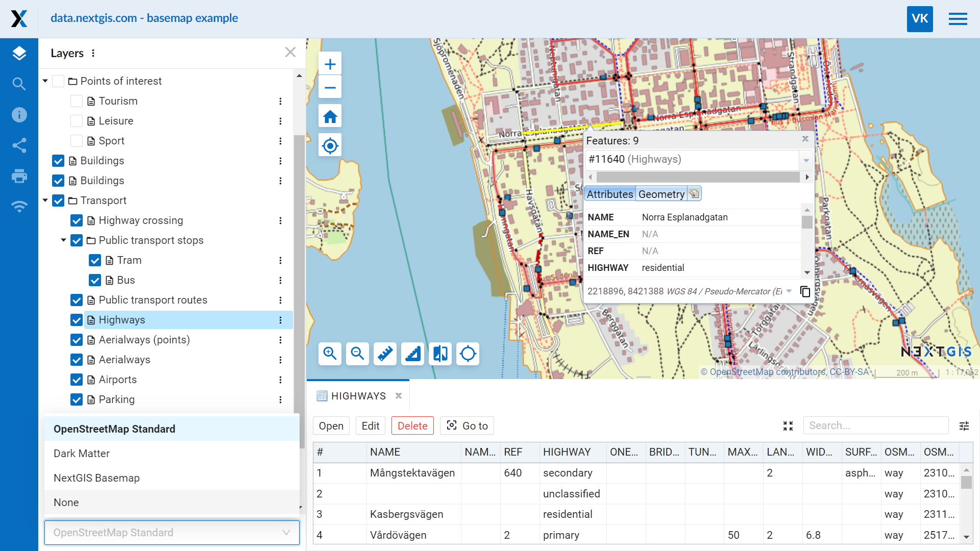This screenshot has width=980, height=551.
Task: Return to home map extent
Action: 330,117
